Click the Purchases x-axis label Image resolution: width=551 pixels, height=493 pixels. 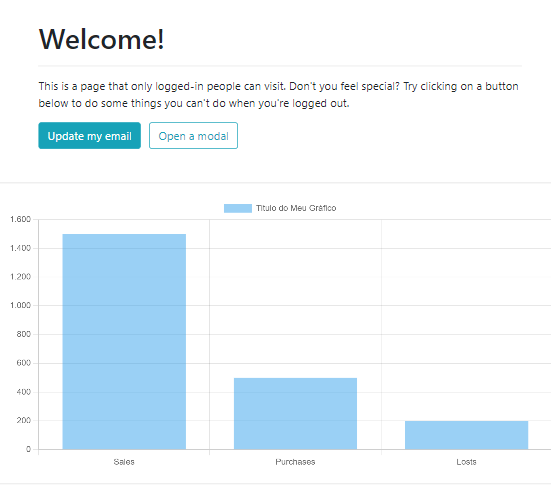click(296, 462)
